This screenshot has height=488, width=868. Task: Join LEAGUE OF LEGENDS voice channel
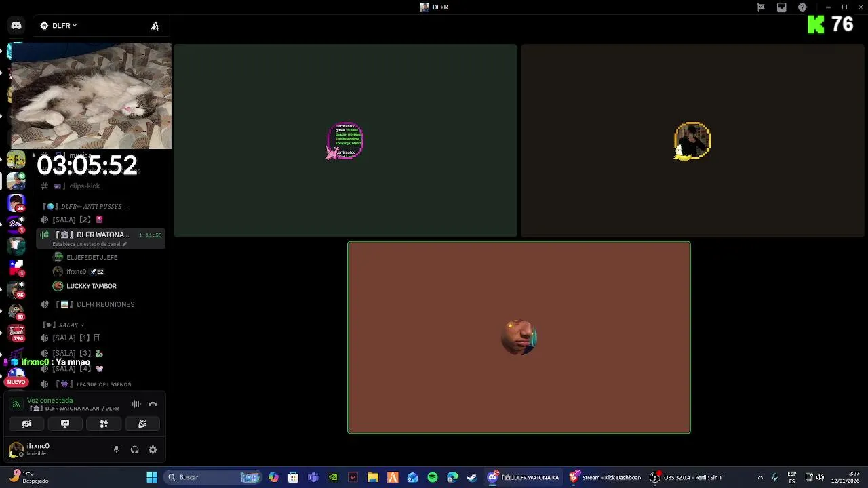tap(100, 384)
